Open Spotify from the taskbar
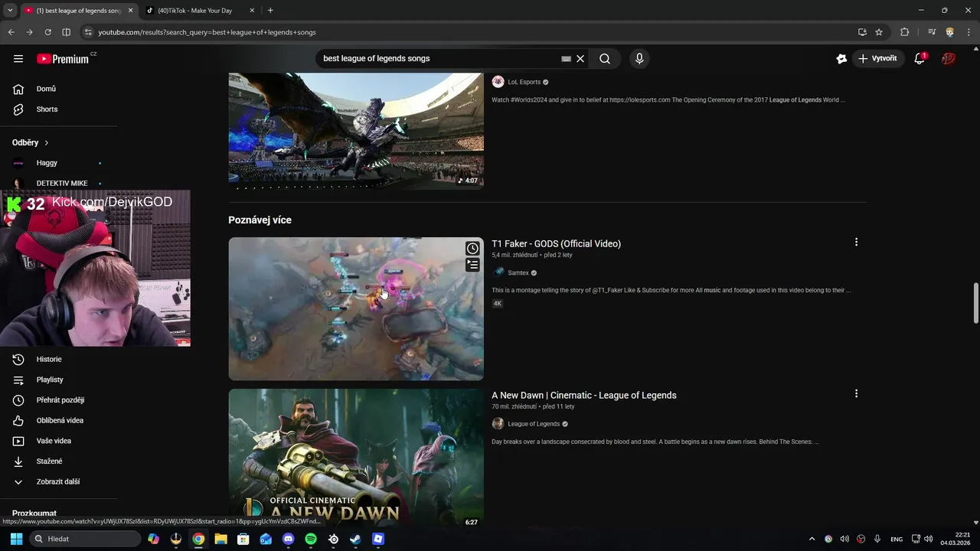980x551 pixels. [x=311, y=539]
